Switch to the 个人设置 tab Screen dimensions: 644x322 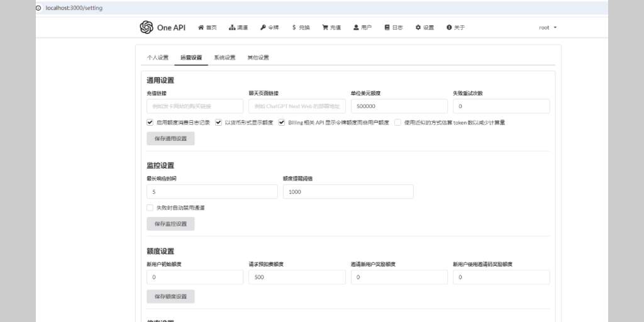pos(158,57)
